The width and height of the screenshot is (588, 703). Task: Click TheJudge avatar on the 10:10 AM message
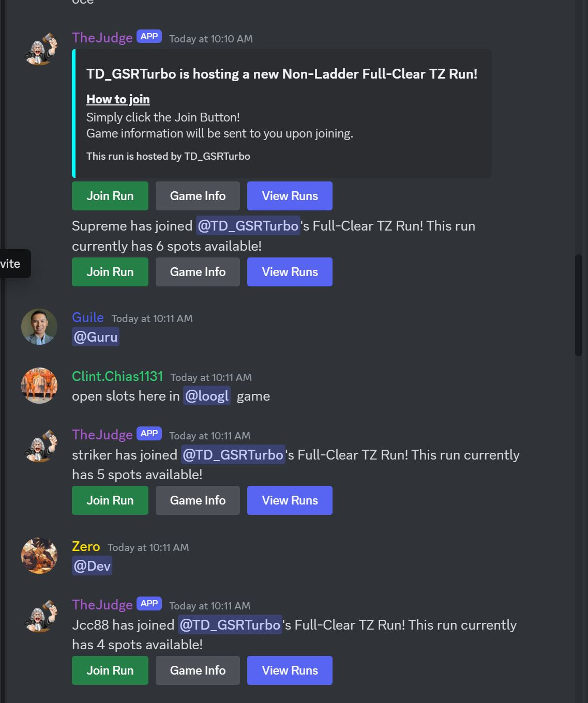(x=39, y=48)
